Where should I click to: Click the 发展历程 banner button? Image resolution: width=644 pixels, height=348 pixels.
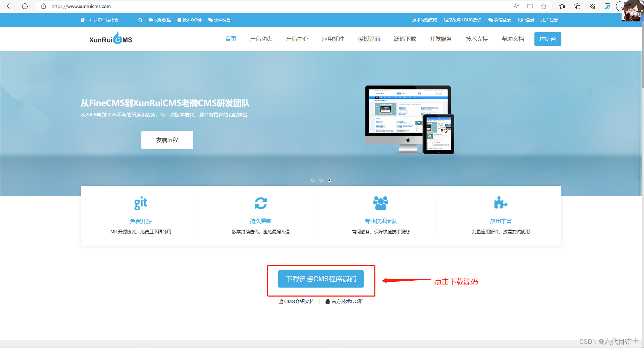point(167,140)
